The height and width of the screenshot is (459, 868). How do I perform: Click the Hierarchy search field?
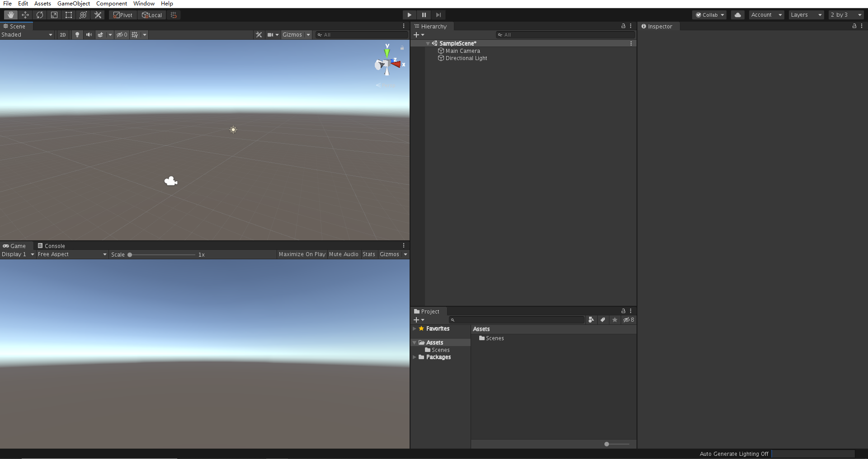click(565, 35)
